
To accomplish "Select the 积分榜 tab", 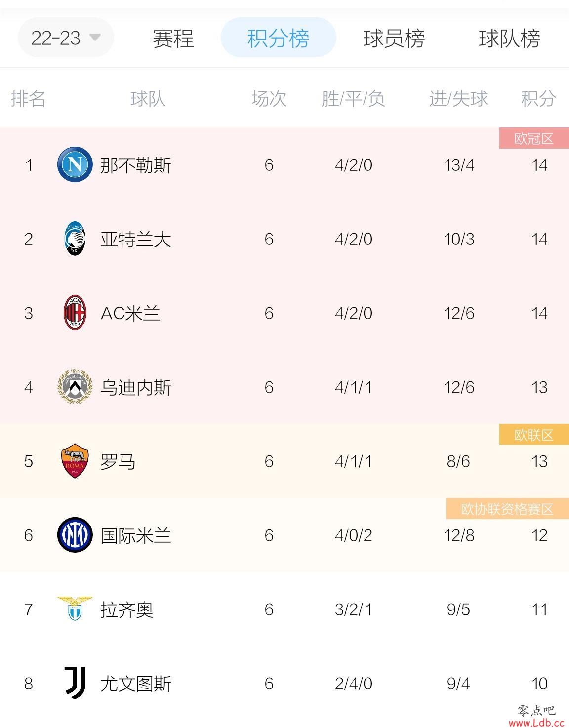I will [279, 38].
